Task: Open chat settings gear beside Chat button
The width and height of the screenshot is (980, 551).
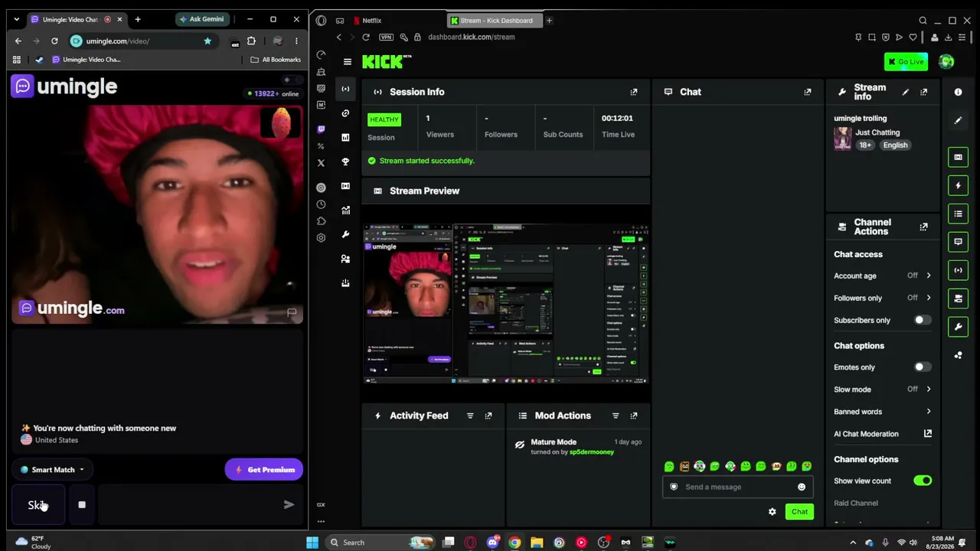Action: coord(773,512)
